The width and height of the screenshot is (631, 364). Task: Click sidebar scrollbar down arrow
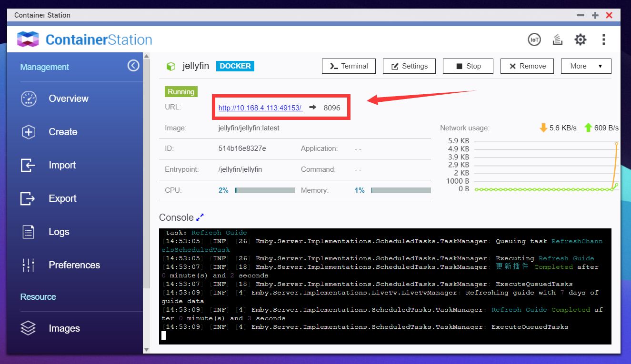(x=147, y=350)
